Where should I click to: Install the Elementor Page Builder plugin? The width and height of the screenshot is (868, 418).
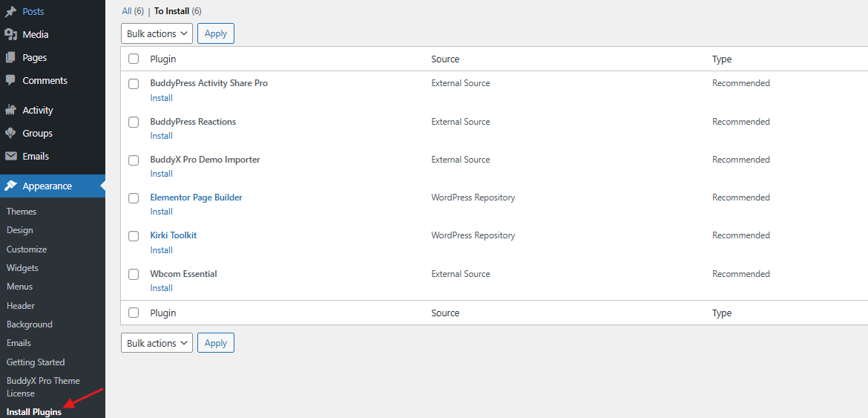(162, 212)
